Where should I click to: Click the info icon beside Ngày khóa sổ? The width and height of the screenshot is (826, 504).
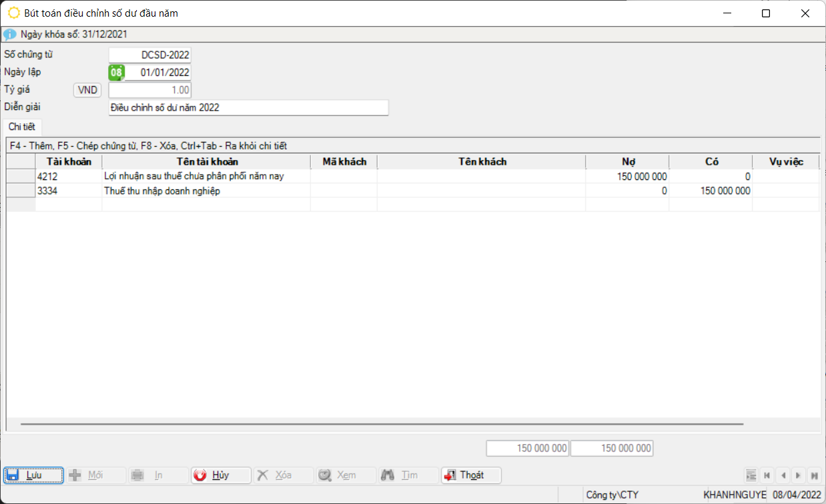9,34
